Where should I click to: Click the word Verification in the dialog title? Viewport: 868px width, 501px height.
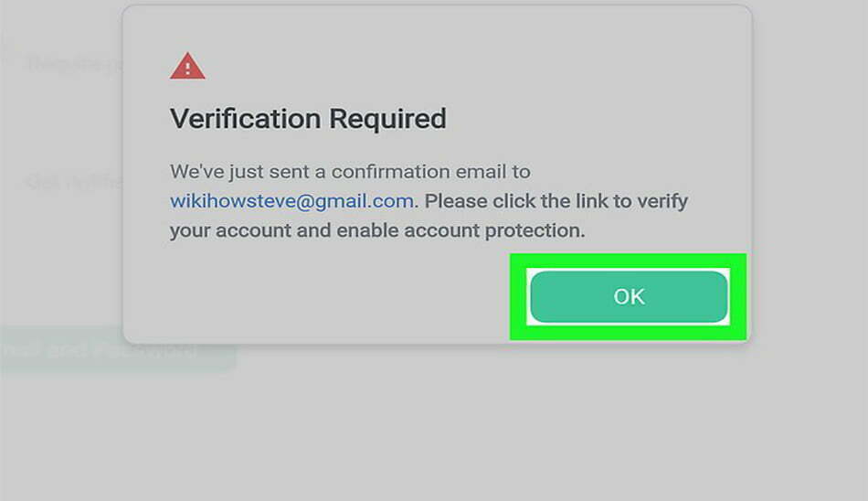tap(245, 119)
